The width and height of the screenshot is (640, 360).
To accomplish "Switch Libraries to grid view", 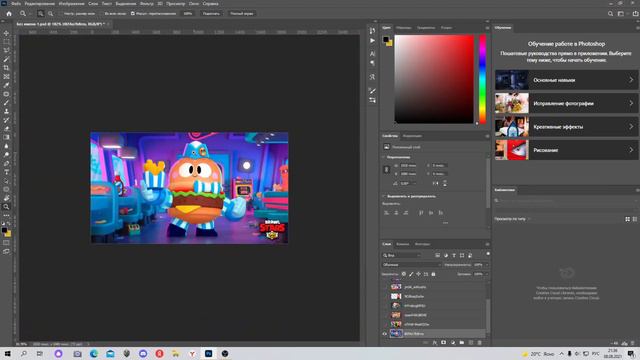I will (627, 219).
